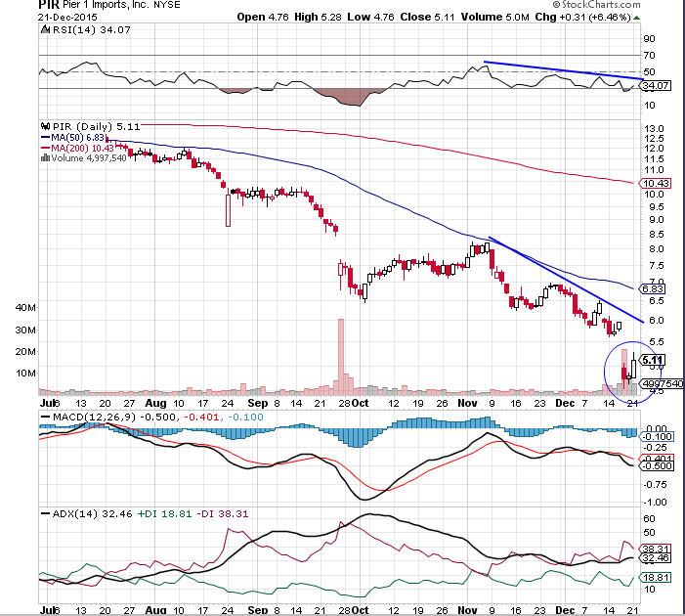
Task: Click the Close 5.11 value in the header
Action: click(427, 17)
